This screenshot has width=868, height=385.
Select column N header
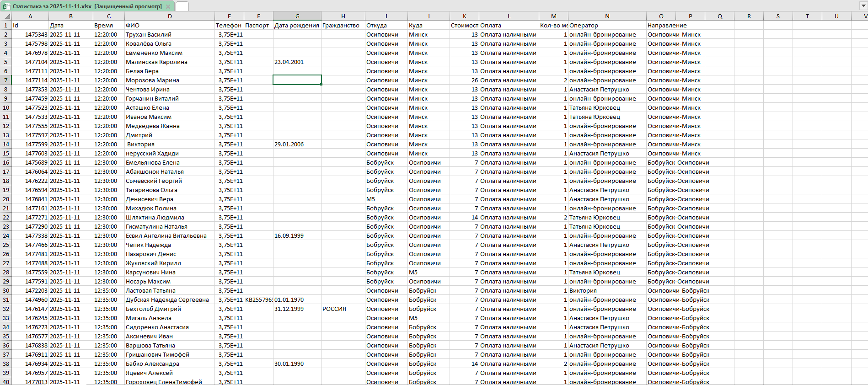click(607, 16)
